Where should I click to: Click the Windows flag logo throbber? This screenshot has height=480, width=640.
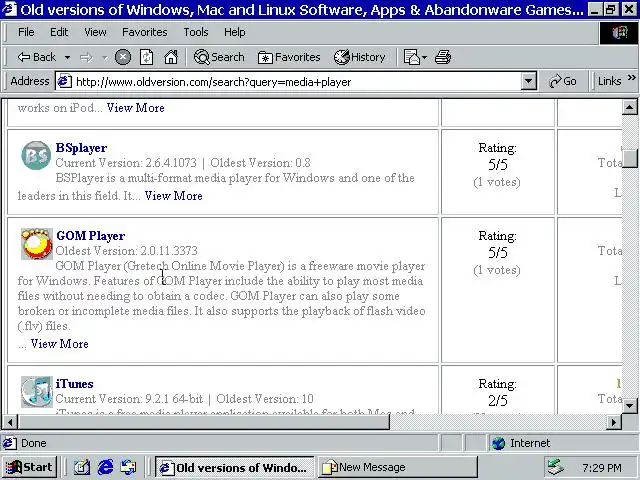point(620,32)
